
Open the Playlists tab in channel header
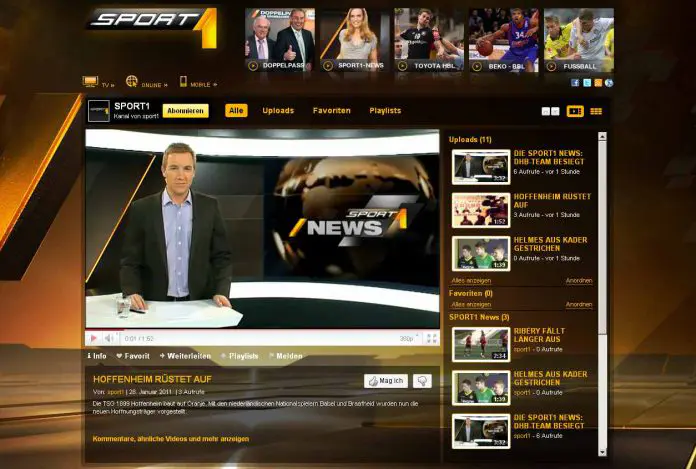pyautogui.click(x=385, y=110)
